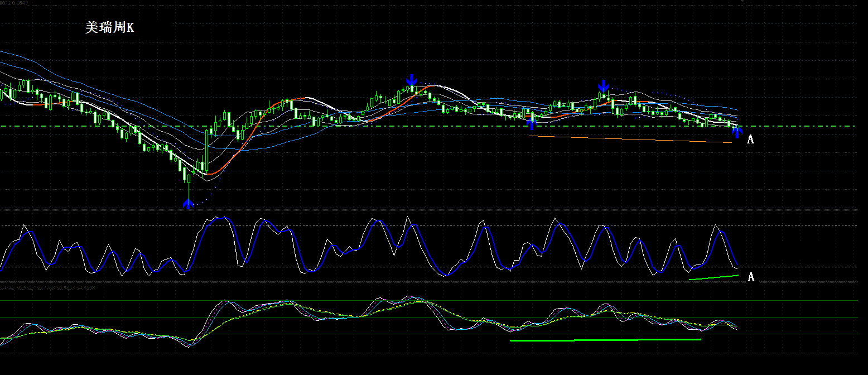Click the A label in the price chart
868x375 pixels.
click(750, 140)
